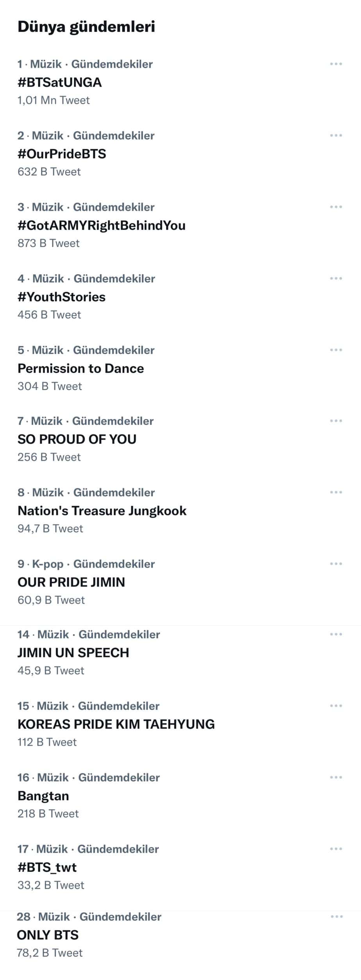
Task: Open more options for #BTS_twt trend
Action: coord(336,849)
